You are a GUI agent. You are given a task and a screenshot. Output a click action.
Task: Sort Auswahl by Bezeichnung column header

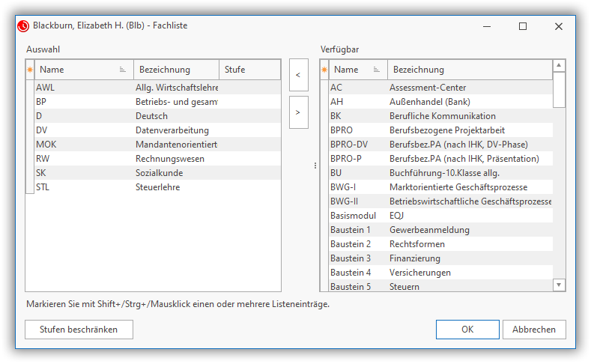(176, 70)
